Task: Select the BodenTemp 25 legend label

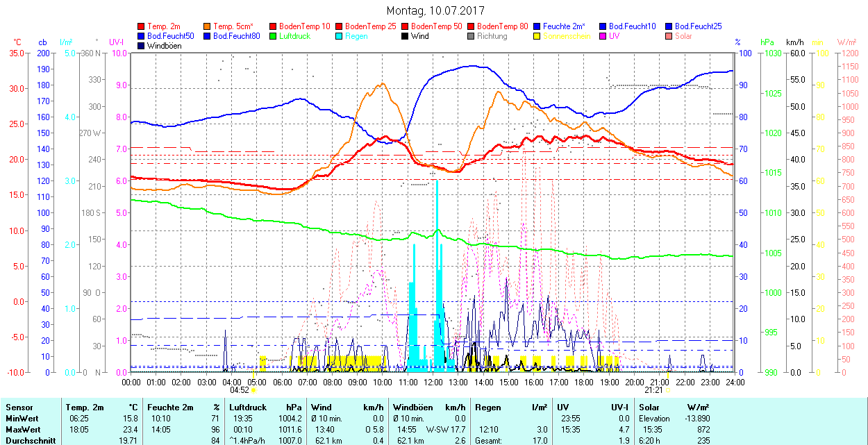Action: 371,26
